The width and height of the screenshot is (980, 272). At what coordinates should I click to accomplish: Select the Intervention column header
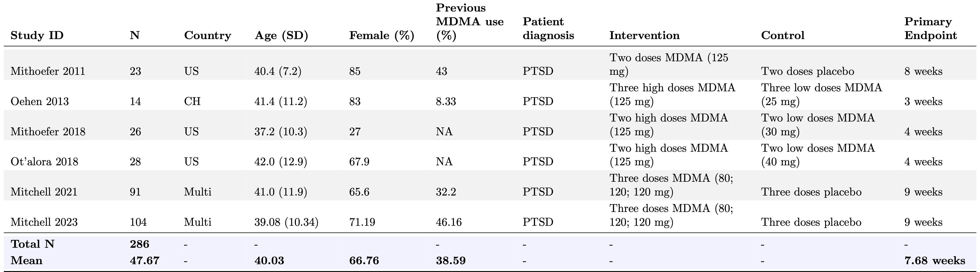644,35
